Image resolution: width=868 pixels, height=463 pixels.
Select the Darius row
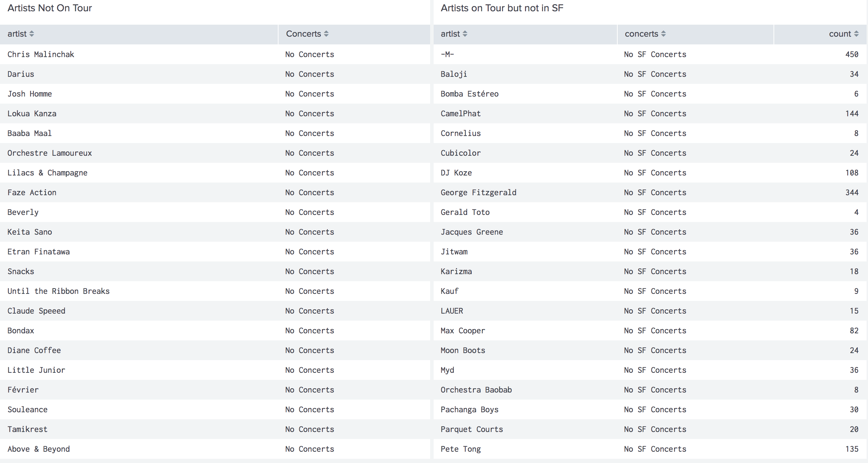tap(215, 74)
